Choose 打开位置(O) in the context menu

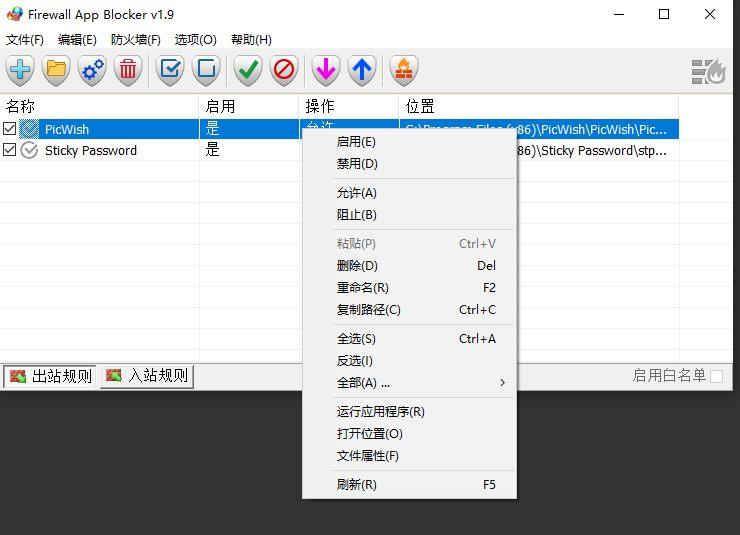pos(409,434)
